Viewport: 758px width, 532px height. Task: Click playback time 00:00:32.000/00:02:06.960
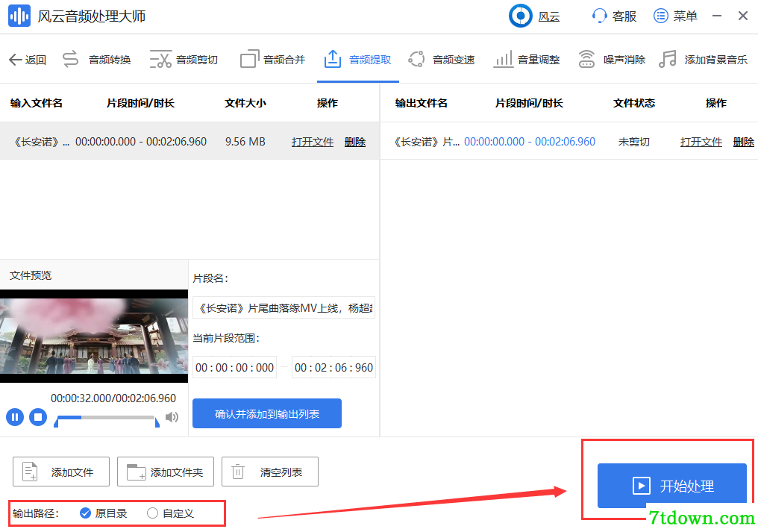(113, 398)
